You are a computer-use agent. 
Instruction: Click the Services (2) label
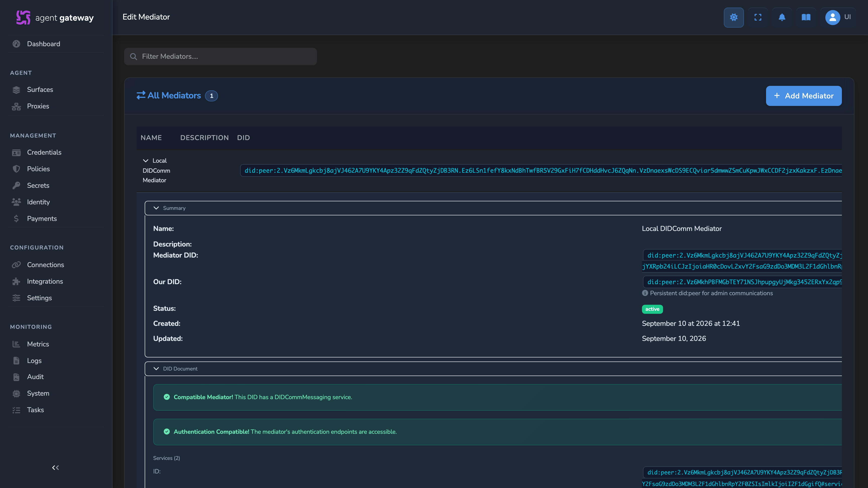coord(167,458)
